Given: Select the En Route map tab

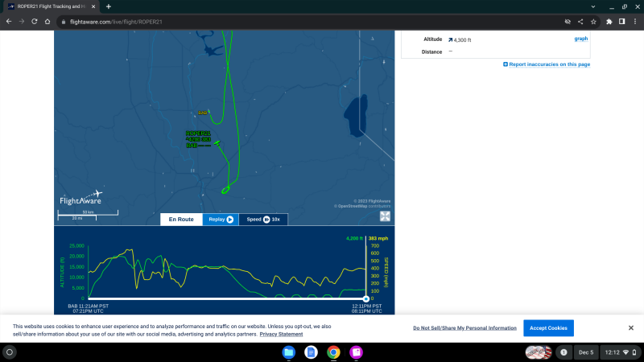Looking at the screenshot, I should point(181,219).
